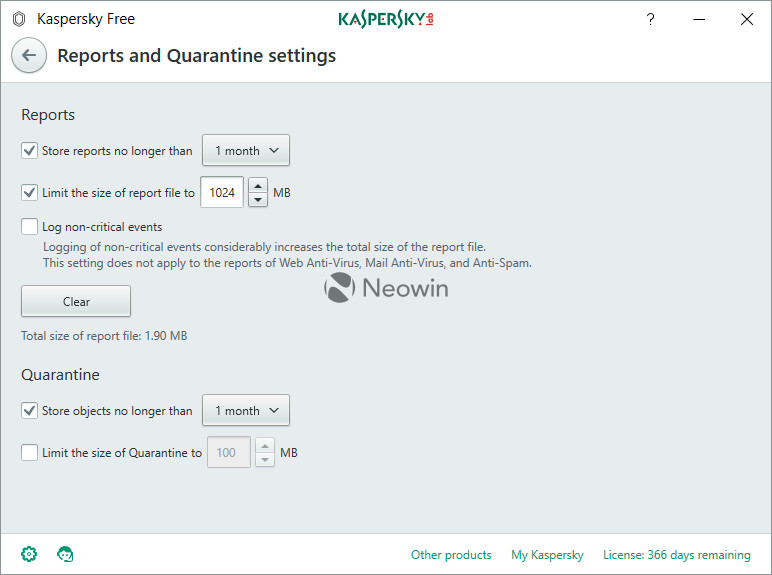Click the Kaspersky shield icon in title bar
Screen dimensions: 772x575
[x=19, y=19]
